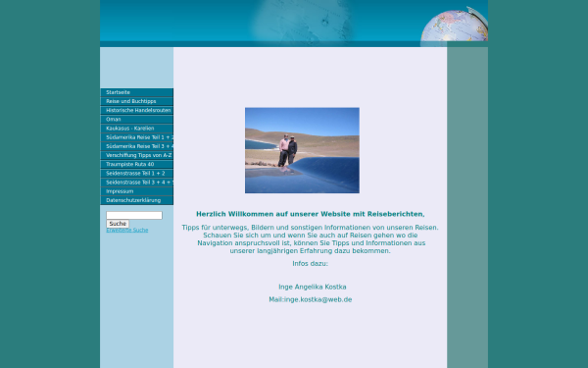The width and height of the screenshot is (588, 368).
Task: Open Südamerika Reise Teil 3 + 4
Action: coord(136,146)
